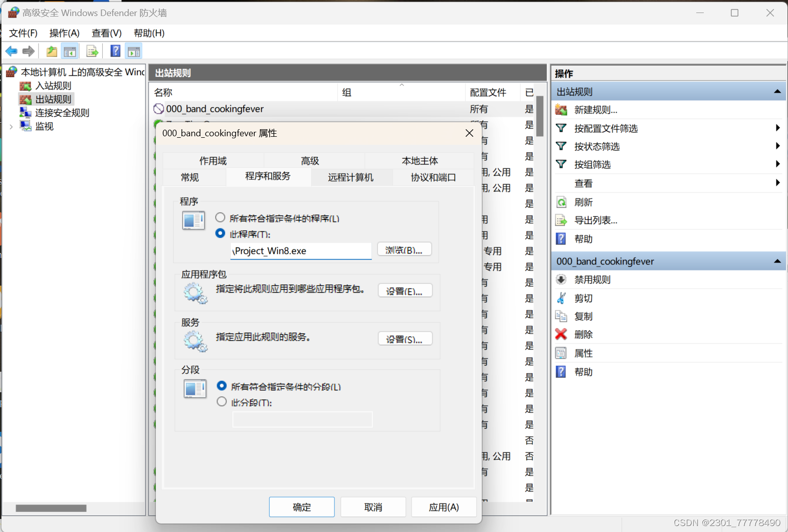This screenshot has width=788, height=532.
Task: Open 按状态筛选 submenu arrow
Action: tap(777, 146)
